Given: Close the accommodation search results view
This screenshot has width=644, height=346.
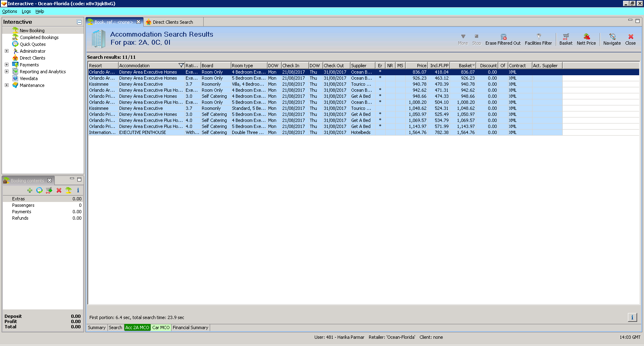Looking at the screenshot, I should point(631,39).
